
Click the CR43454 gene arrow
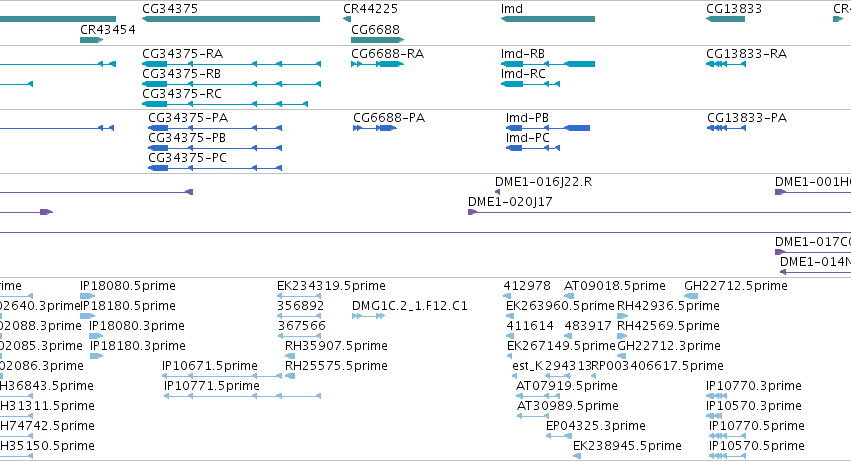(91, 40)
